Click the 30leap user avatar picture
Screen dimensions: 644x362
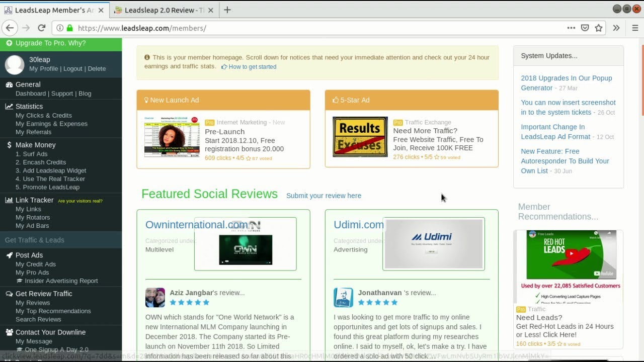point(15,64)
